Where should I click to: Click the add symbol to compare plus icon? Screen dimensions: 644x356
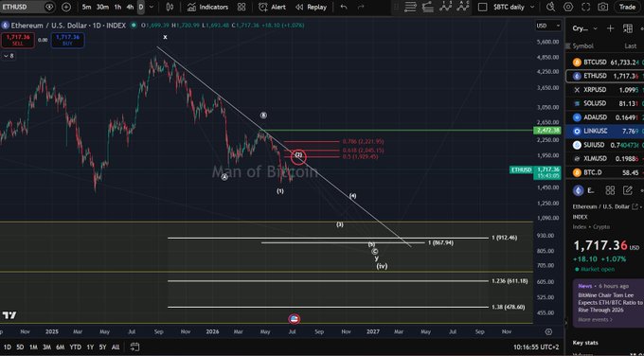click(x=65, y=7)
